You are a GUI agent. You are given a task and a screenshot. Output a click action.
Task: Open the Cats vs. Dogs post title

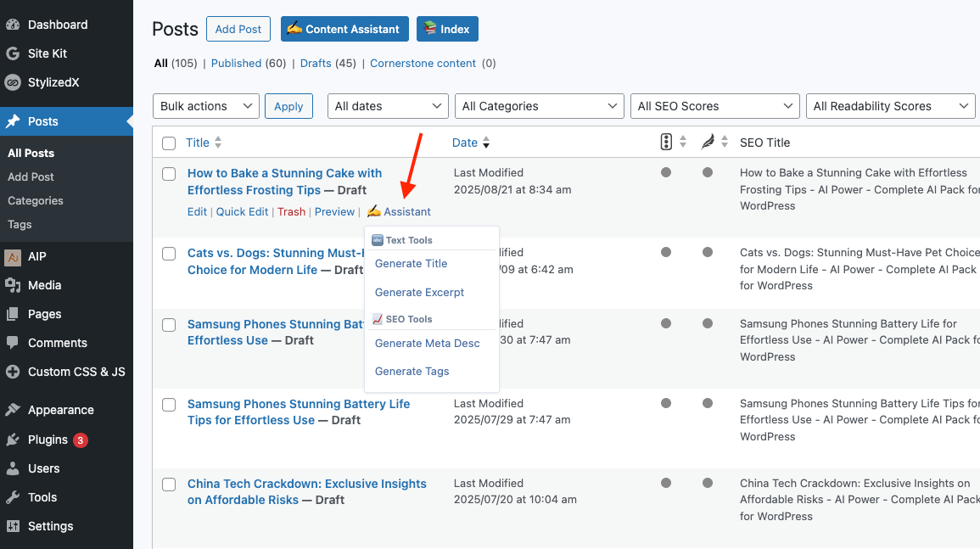point(276,261)
